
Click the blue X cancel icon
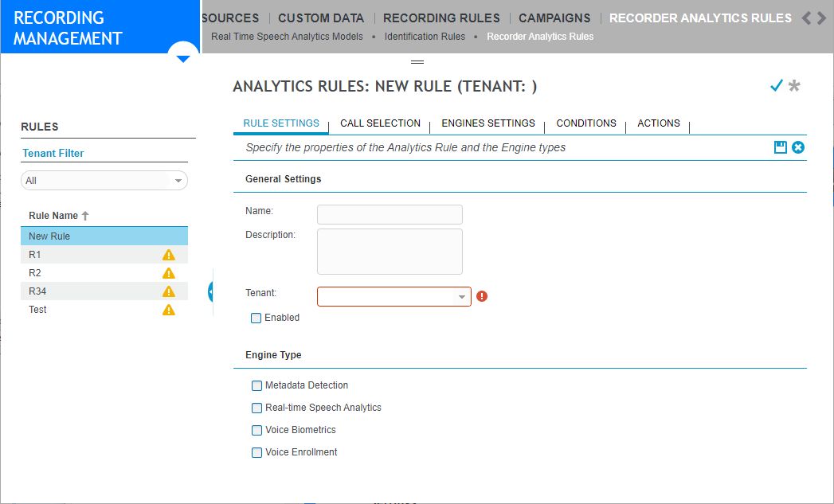(x=799, y=147)
